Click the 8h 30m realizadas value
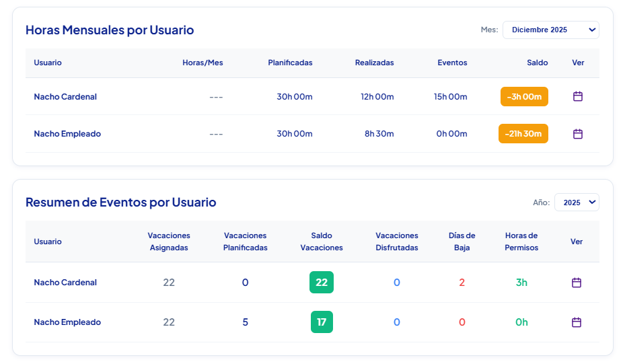This screenshot has height=364, width=623. tap(379, 133)
